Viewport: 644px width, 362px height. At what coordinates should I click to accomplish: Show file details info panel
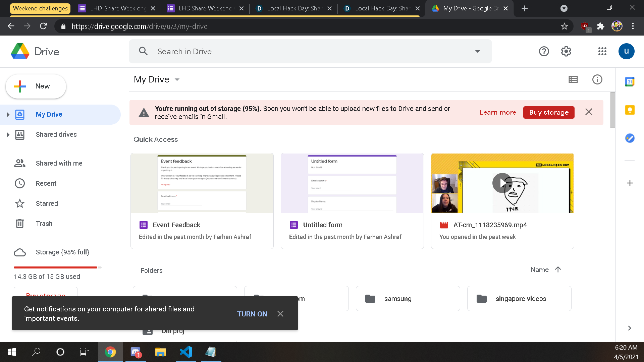point(597,79)
